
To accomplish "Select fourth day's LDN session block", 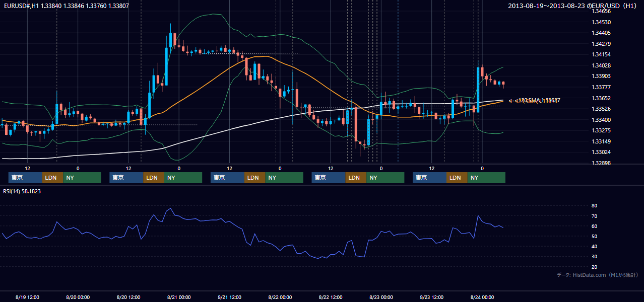I will pyautogui.click(x=356, y=178).
